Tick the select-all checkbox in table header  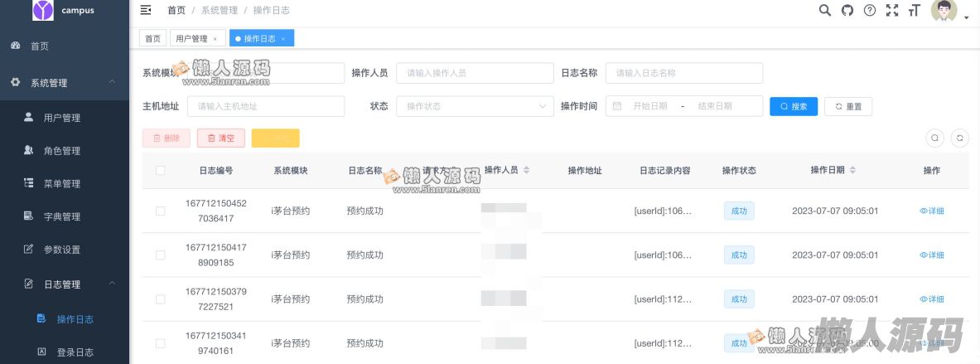(161, 171)
